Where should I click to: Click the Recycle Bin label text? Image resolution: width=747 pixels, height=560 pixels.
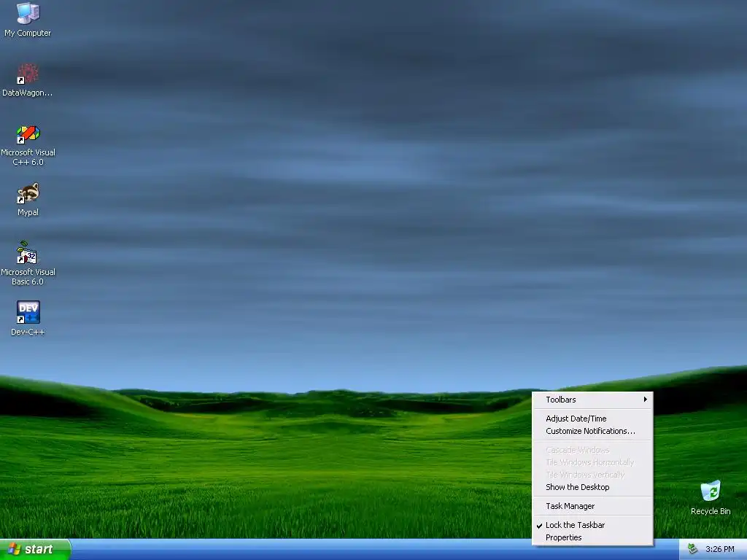point(711,511)
